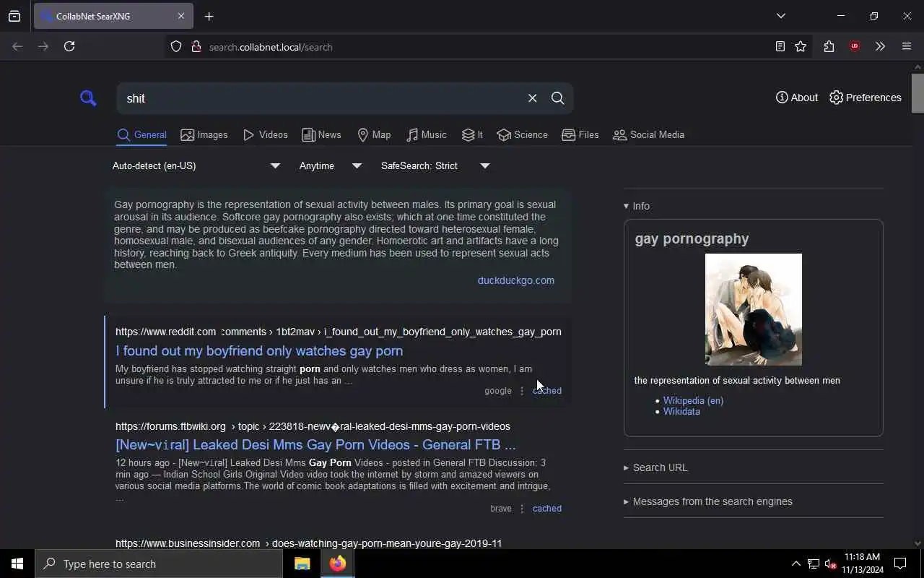Screen dimensions: 924x578
Task: Open File Explorer from taskbar
Action: point(302,564)
